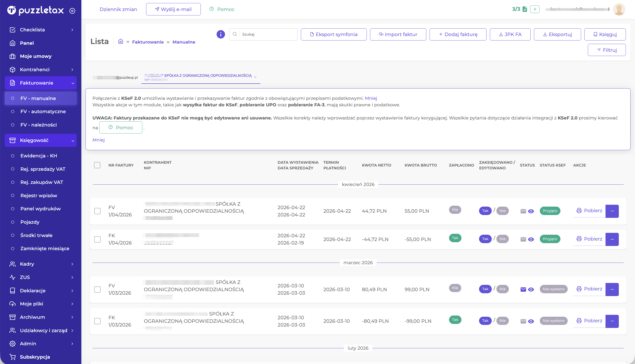Click Mniej link below KSeF notice

tap(98, 140)
